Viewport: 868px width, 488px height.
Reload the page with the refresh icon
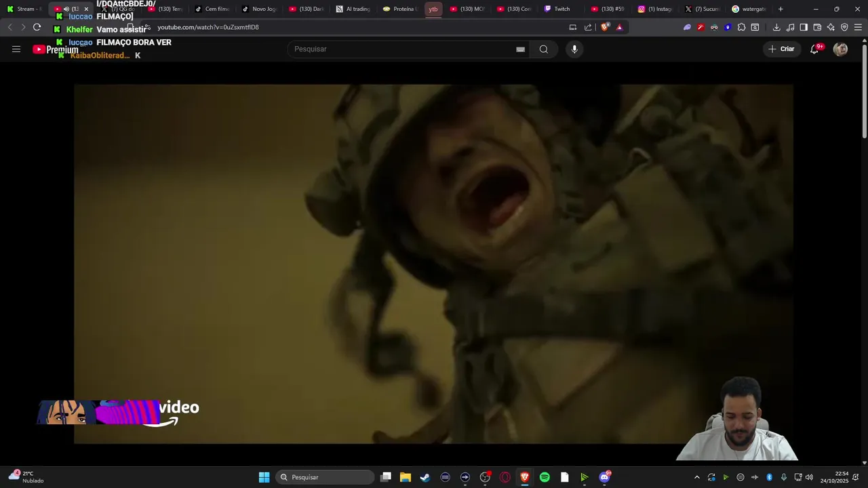coord(37,27)
